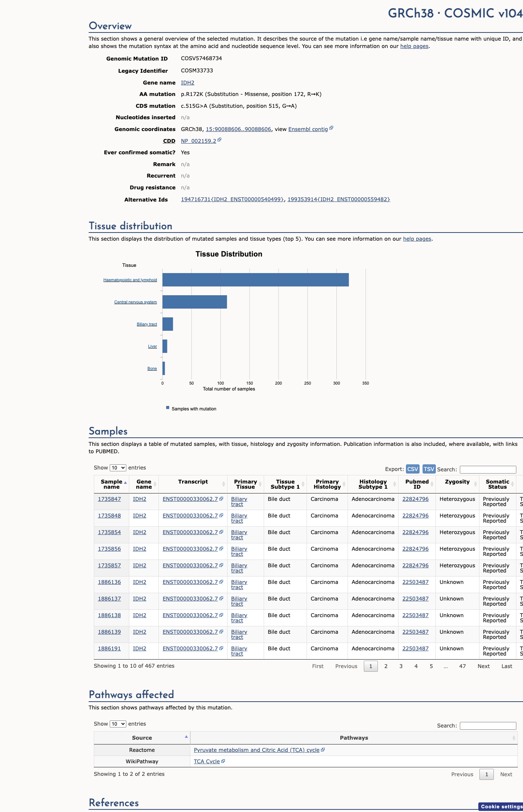This screenshot has width=523, height=812.
Task: Open alternative ID 194716731 IDH2_ENST00000540499
Action: coord(232,199)
